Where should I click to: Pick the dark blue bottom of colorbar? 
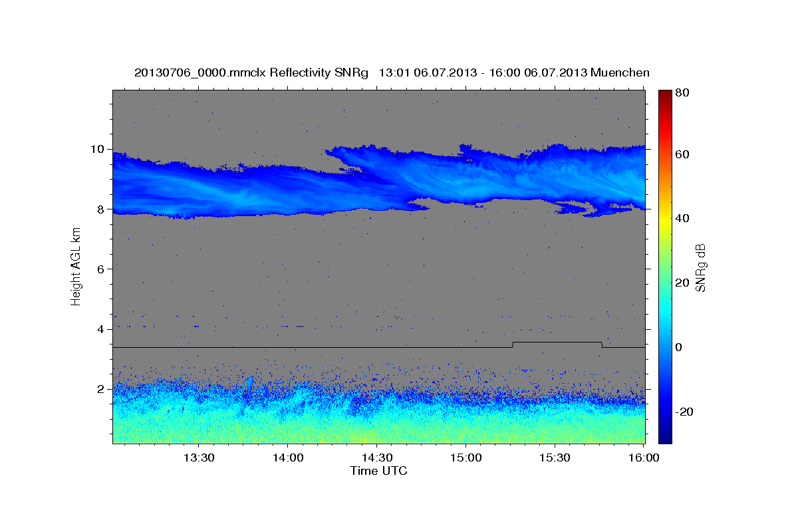(665, 436)
